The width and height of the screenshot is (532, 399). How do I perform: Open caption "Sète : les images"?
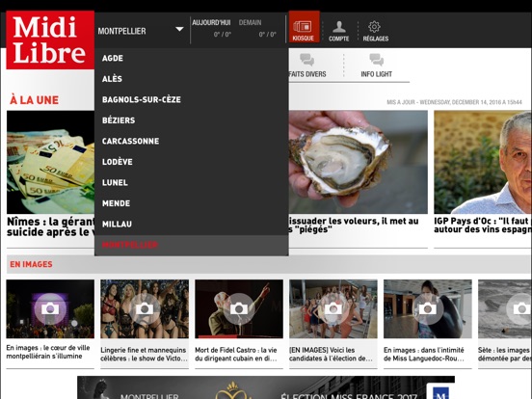tap(505, 354)
